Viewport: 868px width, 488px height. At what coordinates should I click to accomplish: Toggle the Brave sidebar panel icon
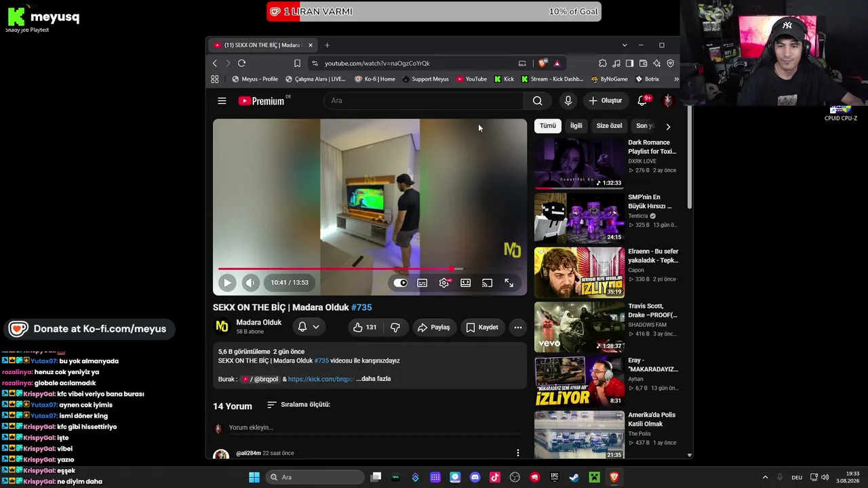coord(630,63)
